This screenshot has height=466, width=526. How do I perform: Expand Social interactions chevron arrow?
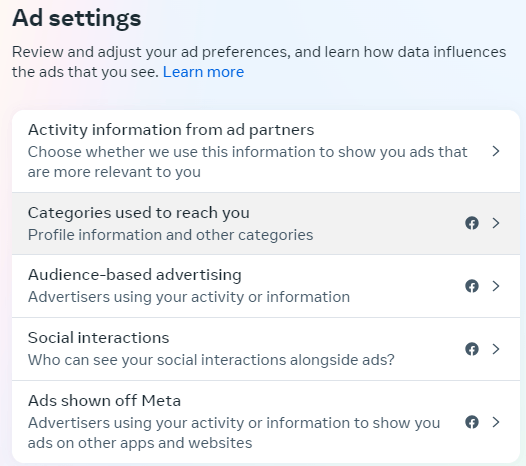tap(496, 349)
